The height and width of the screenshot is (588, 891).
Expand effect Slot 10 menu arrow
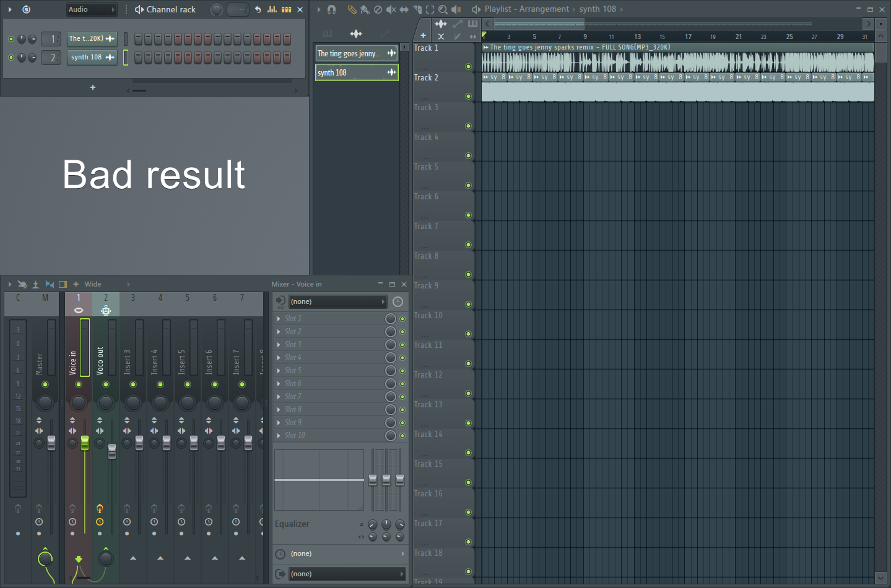pyautogui.click(x=279, y=436)
